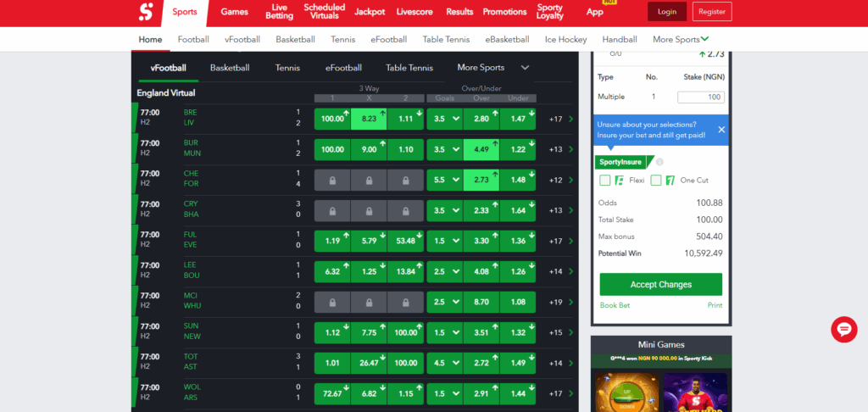Viewport: 868px width, 412px height.
Task: Click the Stake (NGN) input field
Action: pos(701,97)
